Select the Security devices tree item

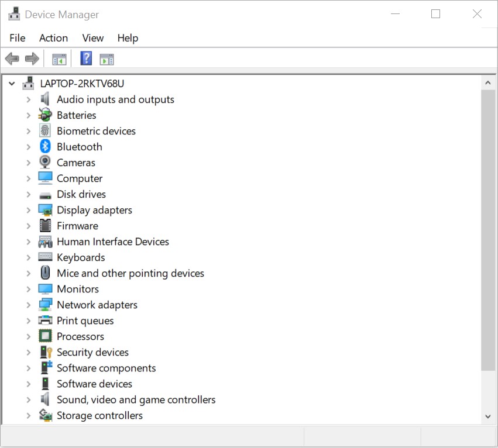92,351
